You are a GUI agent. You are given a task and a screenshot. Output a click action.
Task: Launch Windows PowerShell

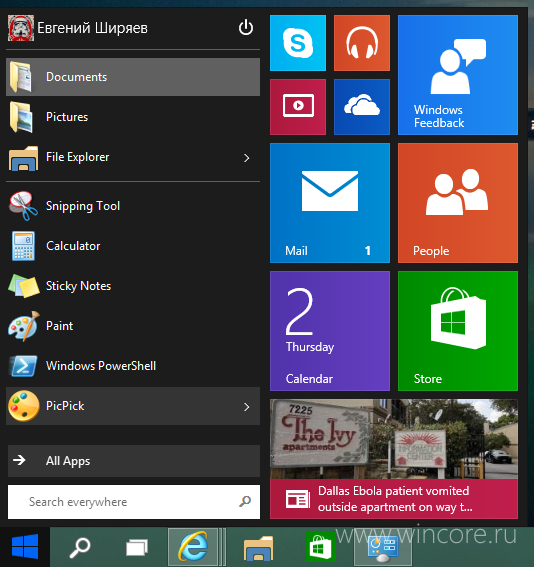[133, 366]
